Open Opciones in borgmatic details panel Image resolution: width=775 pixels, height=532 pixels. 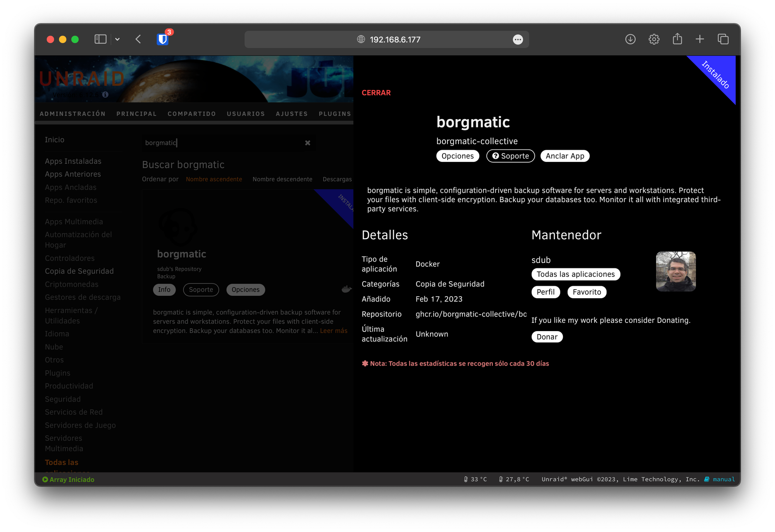458,156
